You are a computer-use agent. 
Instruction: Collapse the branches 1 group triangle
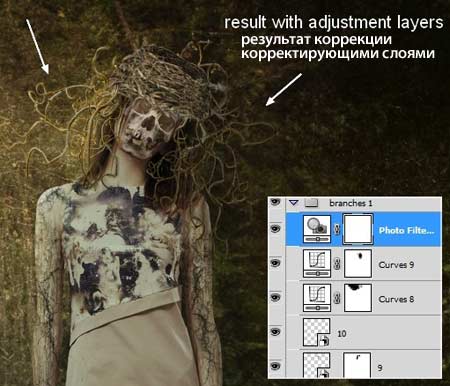(x=293, y=202)
